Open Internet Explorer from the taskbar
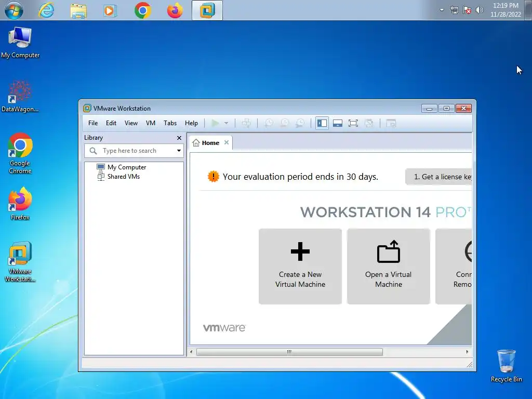 46,10
